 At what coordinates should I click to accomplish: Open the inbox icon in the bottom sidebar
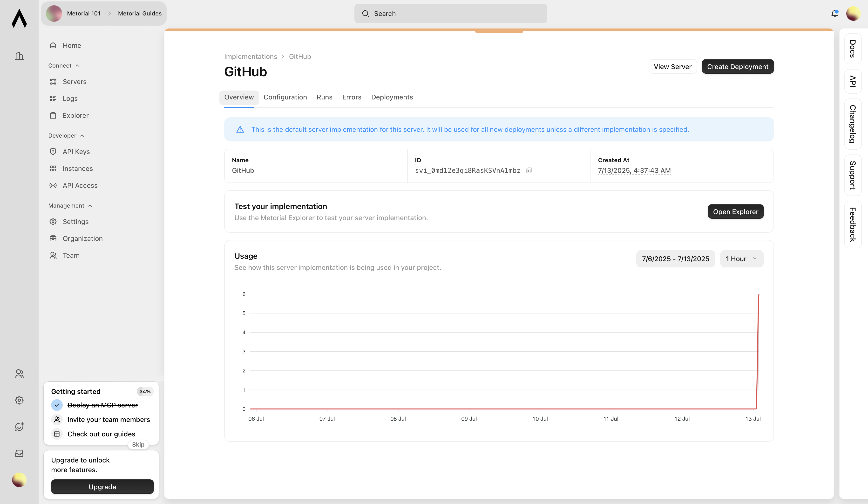[x=19, y=453]
